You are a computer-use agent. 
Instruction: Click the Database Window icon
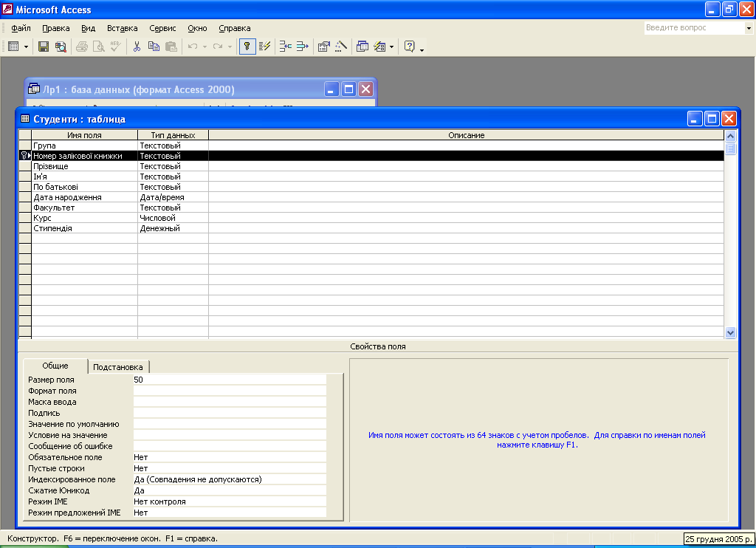pos(362,47)
